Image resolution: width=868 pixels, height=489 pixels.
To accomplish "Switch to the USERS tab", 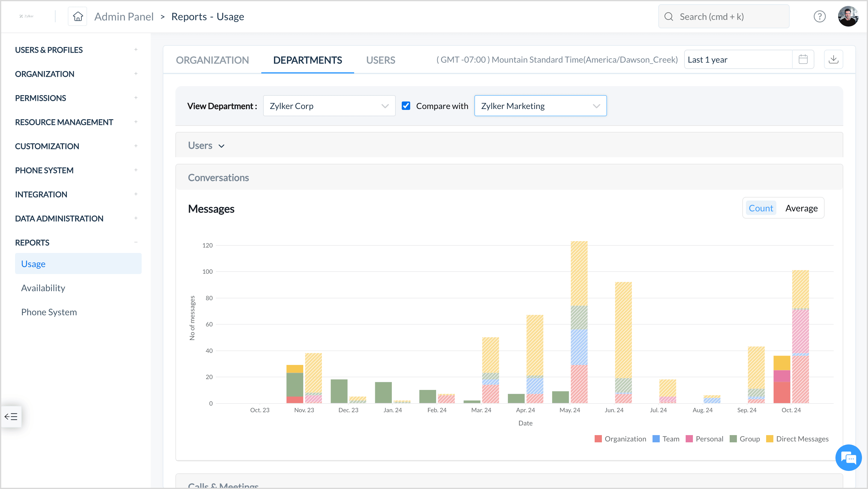I will 380,60.
